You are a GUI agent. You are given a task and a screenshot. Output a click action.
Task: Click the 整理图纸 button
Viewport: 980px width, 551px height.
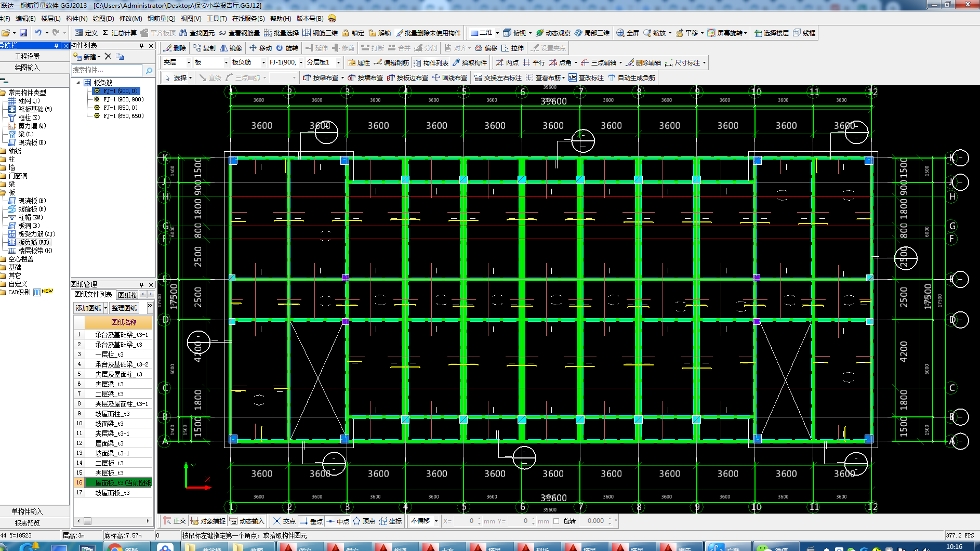[124, 308]
